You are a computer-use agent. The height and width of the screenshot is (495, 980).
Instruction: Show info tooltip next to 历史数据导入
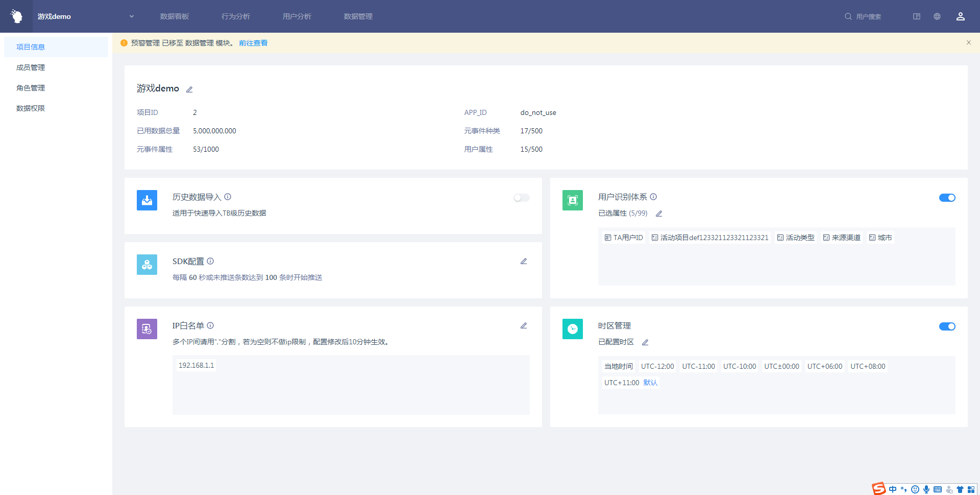click(x=228, y=197)
